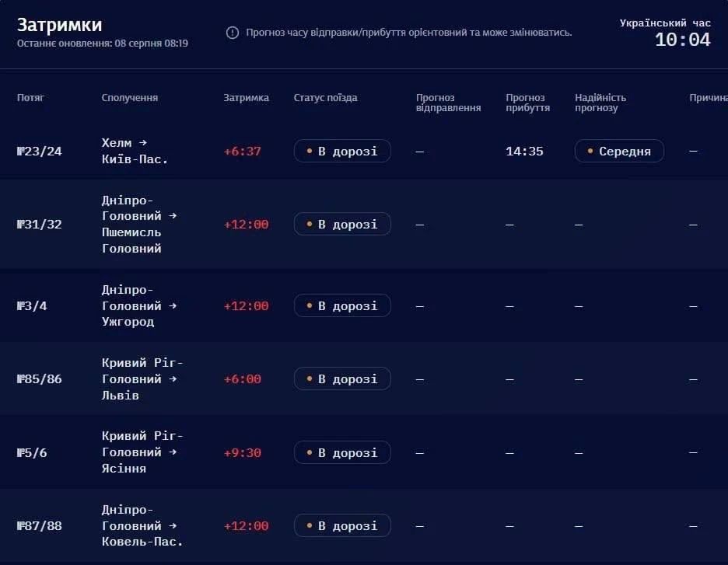This screenshot has height=565, width=728.
Task: Click the Потяг column header
Action: (x=30, y=97)
